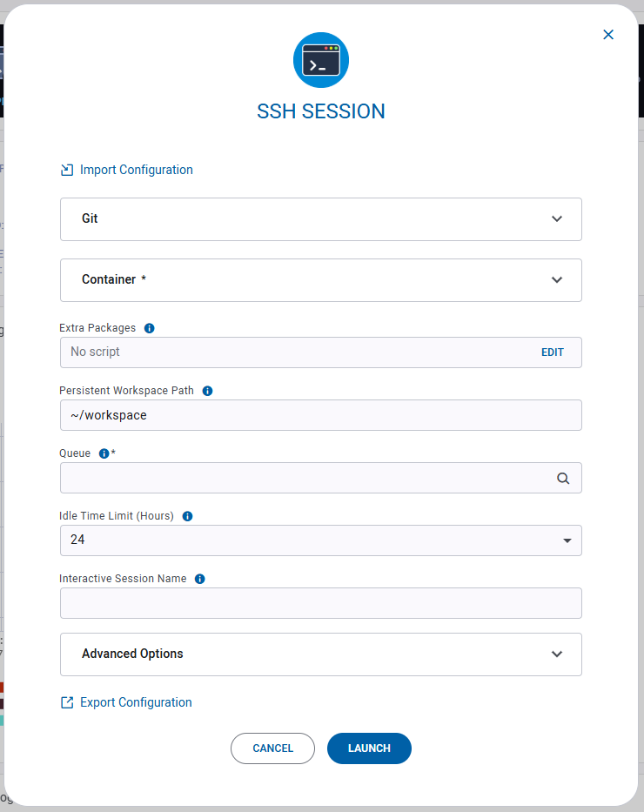This screenshot has height=812, width=644.
Task: Click the Interactive Session Name info icon
Action: (x=199, y=578)
